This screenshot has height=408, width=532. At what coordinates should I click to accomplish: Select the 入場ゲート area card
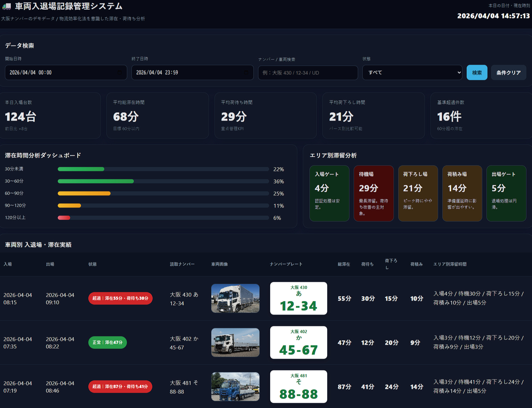329,193
